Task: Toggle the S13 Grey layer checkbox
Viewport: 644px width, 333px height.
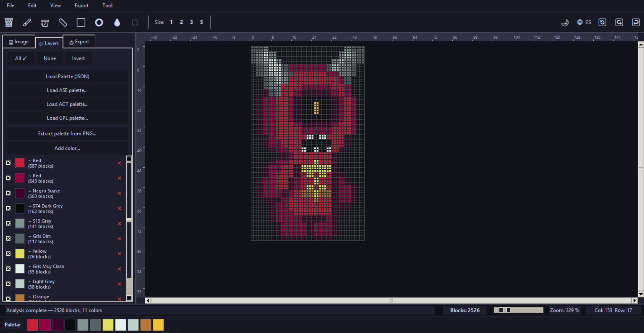Action: click(x=8, y=223)
